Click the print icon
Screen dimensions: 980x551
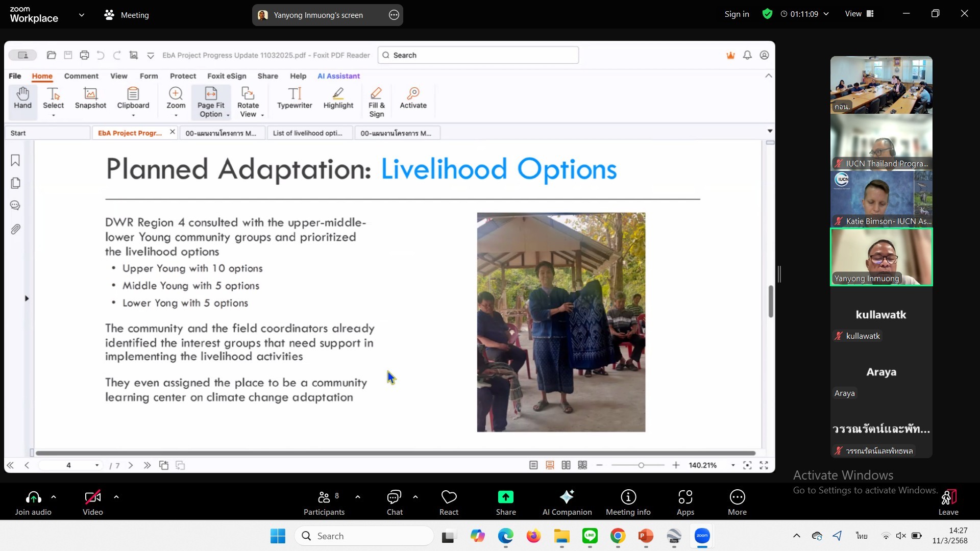click(x=84, y=55)
